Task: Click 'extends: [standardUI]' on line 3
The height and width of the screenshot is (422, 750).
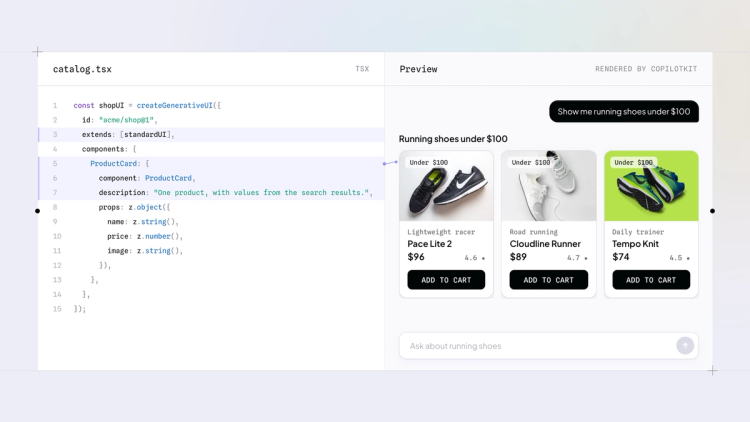Action: pos(128,134)
